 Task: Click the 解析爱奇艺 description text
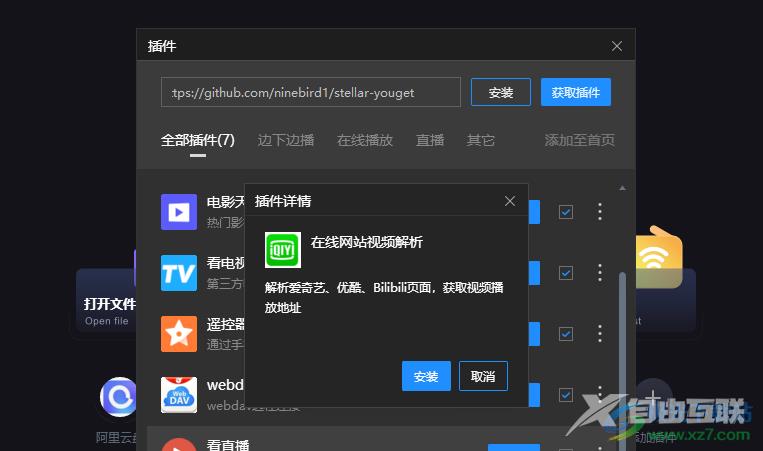(x=384, y=297)
